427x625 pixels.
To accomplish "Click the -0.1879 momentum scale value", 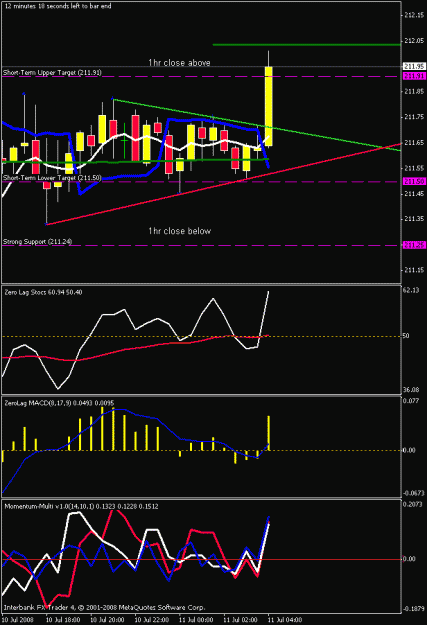I will click(x=413, y=609).
